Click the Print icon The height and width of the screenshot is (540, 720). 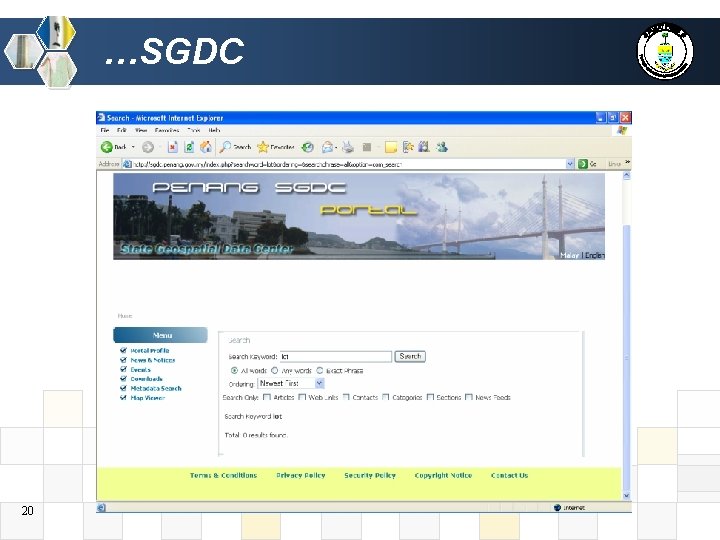coord(348,147)
